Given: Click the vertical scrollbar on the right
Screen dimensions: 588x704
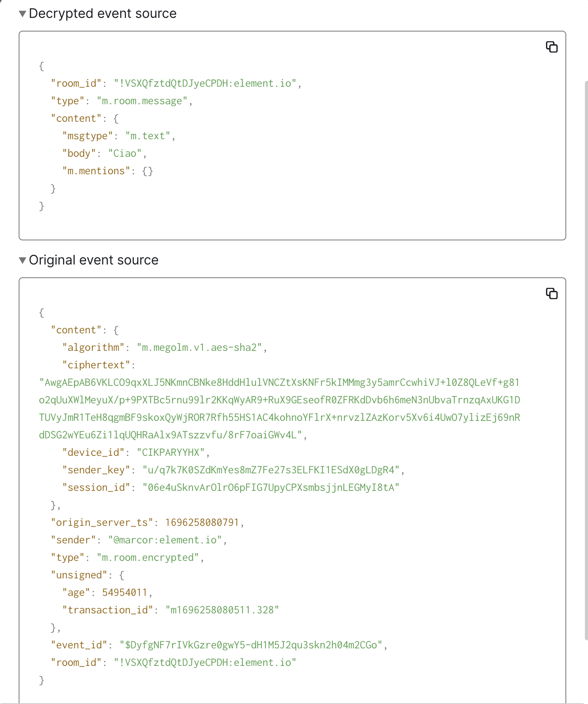Looking at the screenshot, I should [x=586, y=360].
